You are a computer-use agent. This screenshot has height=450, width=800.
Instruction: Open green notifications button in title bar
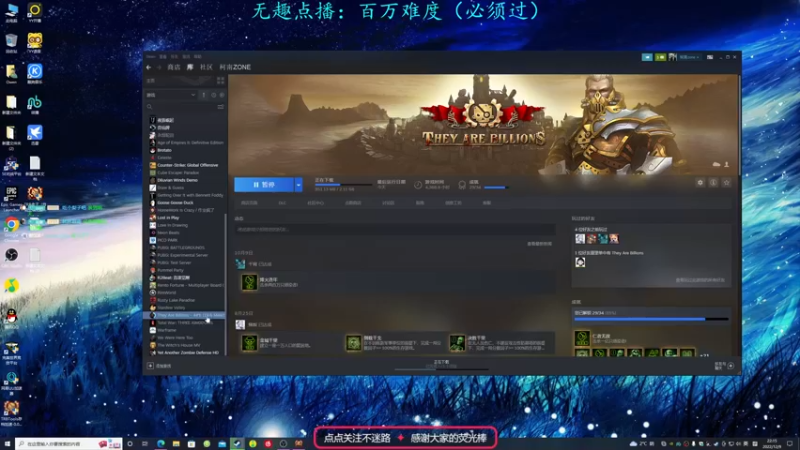coord(660,57)
